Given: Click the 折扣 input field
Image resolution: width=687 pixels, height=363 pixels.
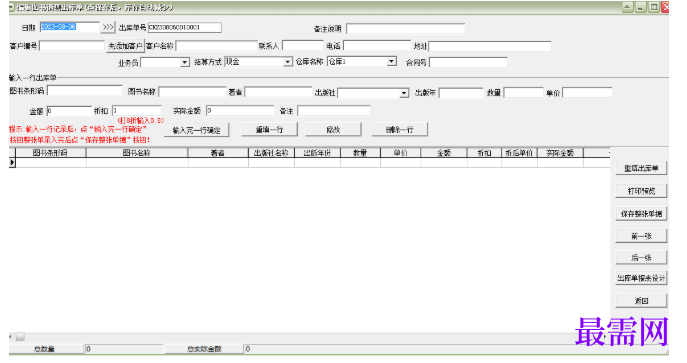Looking at the screenshot, I should coord(137,111).
